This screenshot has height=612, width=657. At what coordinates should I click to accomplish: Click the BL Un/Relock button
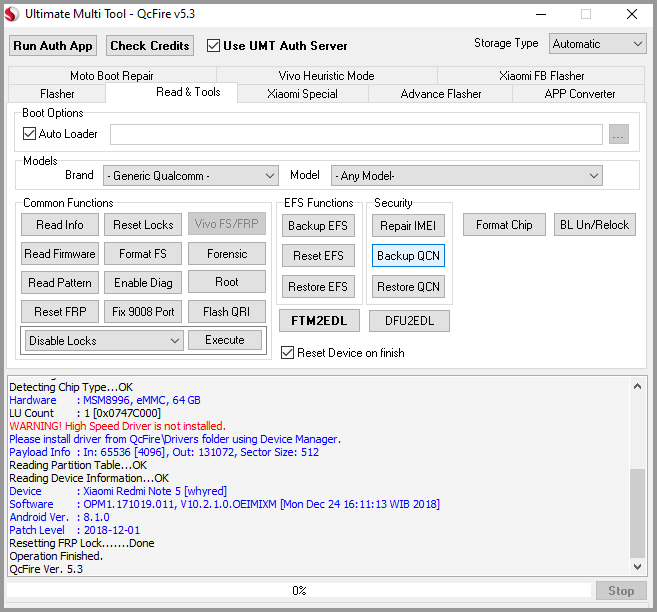(x=595, y=225)
